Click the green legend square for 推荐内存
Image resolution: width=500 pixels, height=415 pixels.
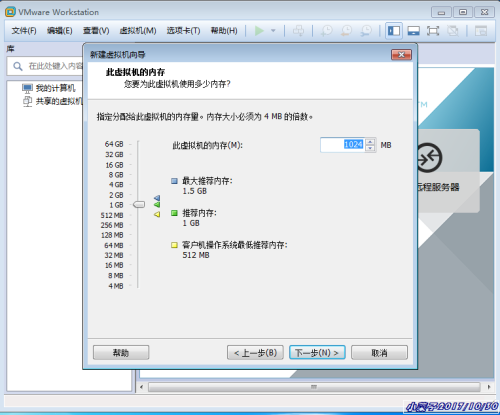174,213
